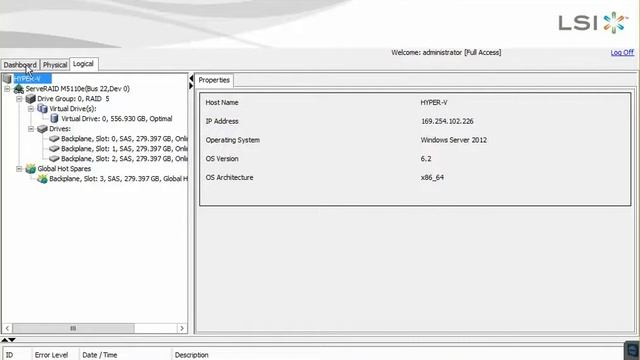Collapse the ServeRAID M5110e node
Viewport: 640px width, 360px height.
tap(7, 89)
